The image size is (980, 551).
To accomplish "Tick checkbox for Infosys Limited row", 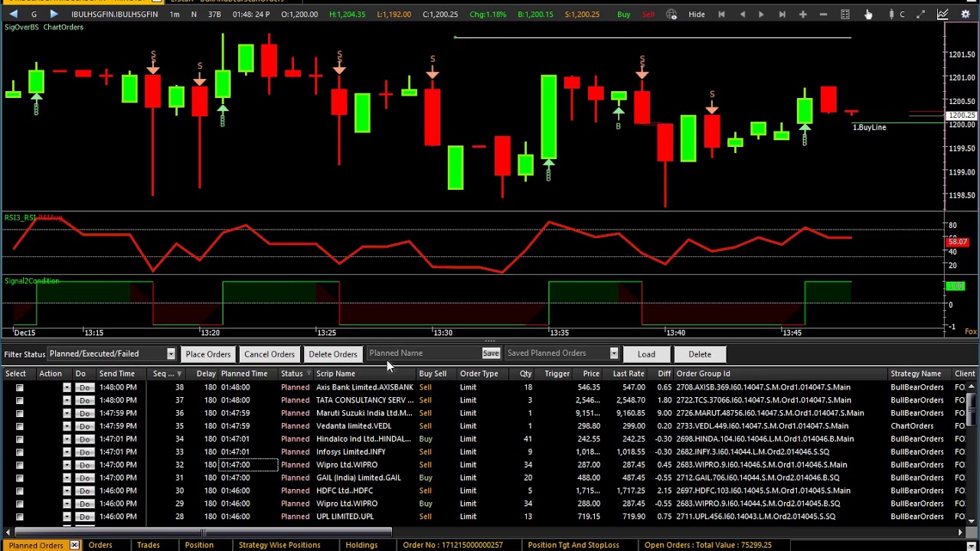I will click(20, 452).
